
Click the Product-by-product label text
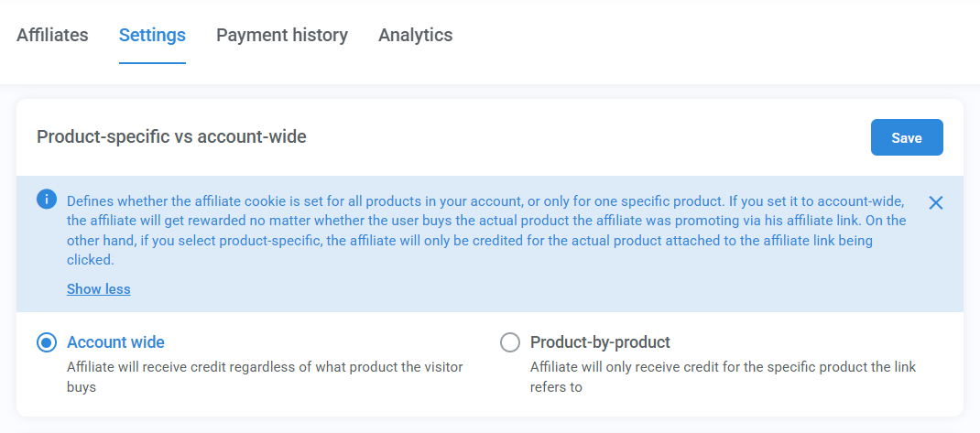600,342
